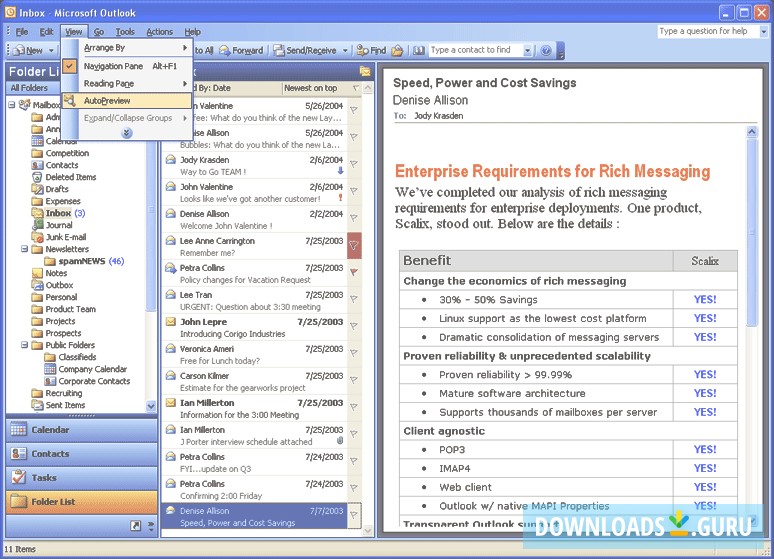Open the Go menu

coord(99,32)
